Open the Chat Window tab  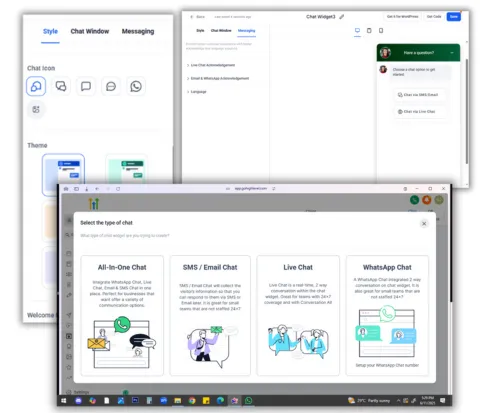point(90,31)
